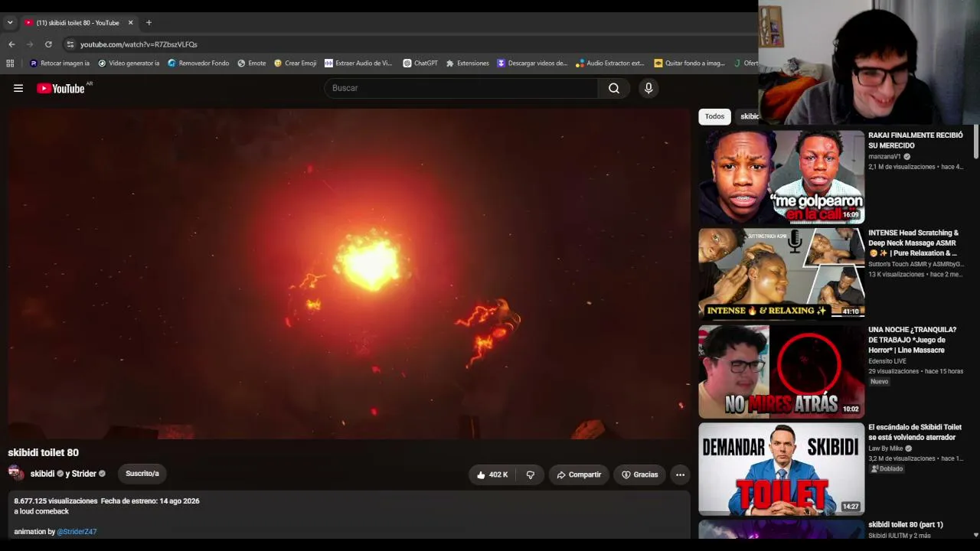Viewport: 980px width, 551px height.
Task: Toggle the Suscrito/a subscription button
Action: [142, 474]
